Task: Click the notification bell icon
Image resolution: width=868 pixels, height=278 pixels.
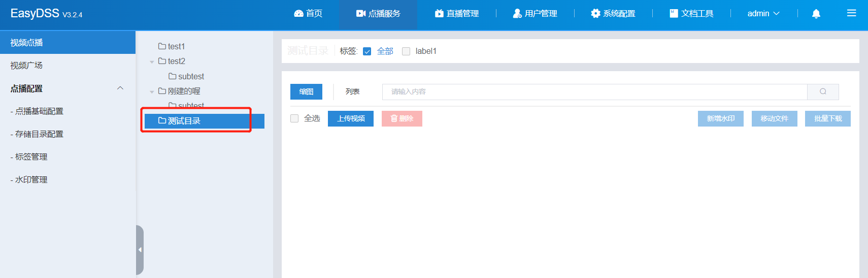Action: 816,14
